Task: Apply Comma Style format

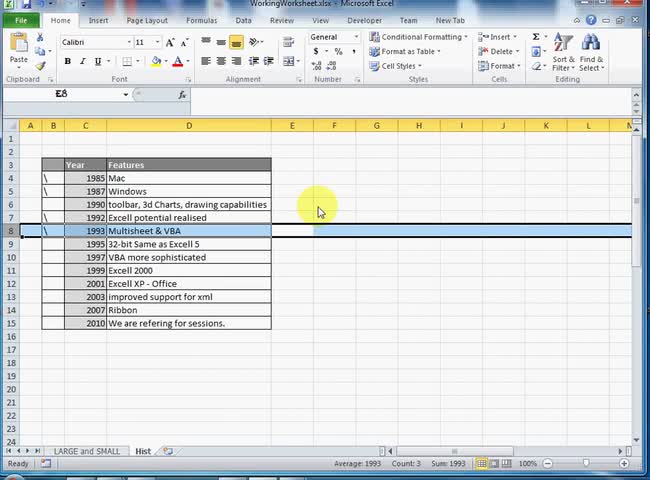Action: click(x=354, y=51)
